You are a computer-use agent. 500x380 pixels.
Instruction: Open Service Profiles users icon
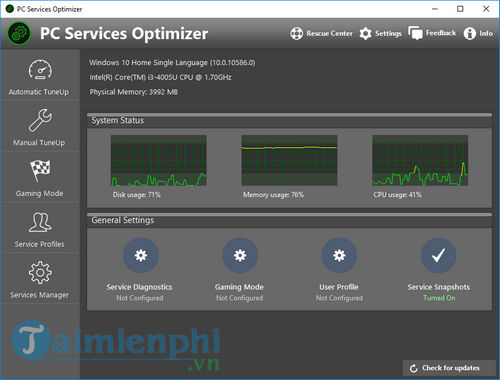pyautogui.click(x=40, y=222)
